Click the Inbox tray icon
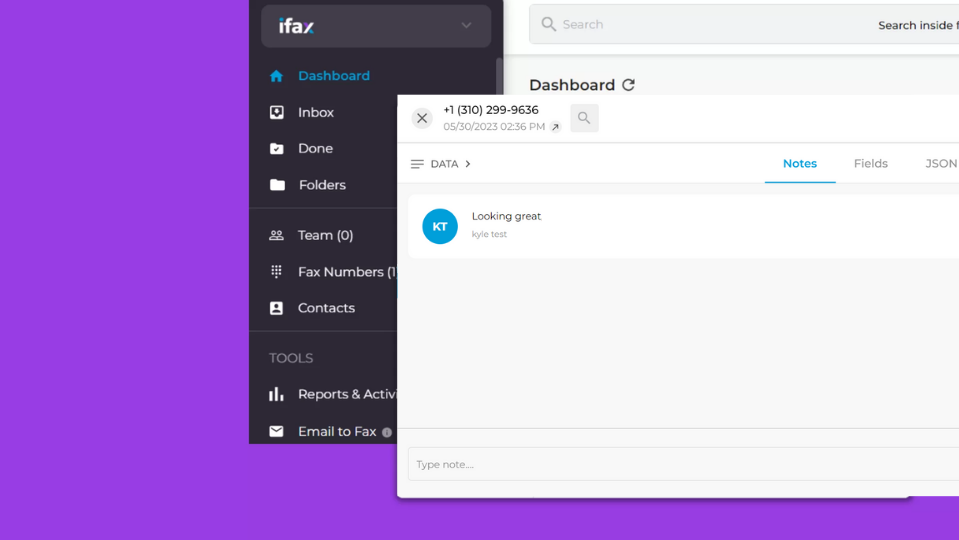The image size is (959, 540). click(x=276, y=113)
